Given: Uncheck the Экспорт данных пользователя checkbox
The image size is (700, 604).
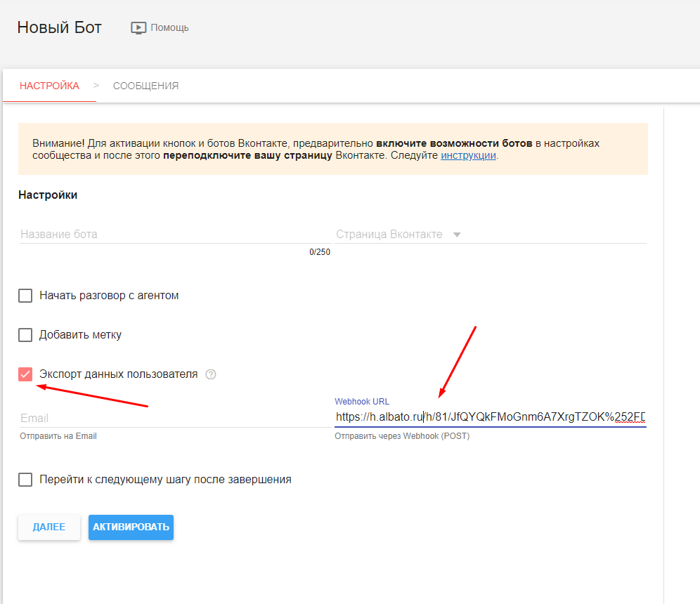Looking at the screenshot, I should click(25, 374).
